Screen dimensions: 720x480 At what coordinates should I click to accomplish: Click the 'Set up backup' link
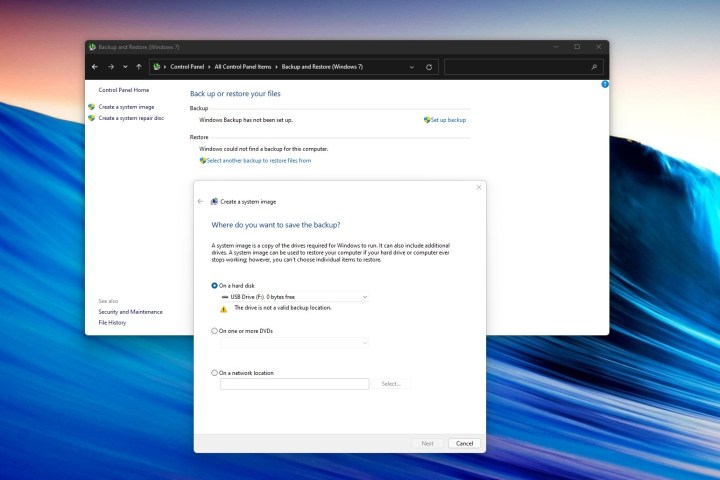pyautogui.click(x=448, y=120)
